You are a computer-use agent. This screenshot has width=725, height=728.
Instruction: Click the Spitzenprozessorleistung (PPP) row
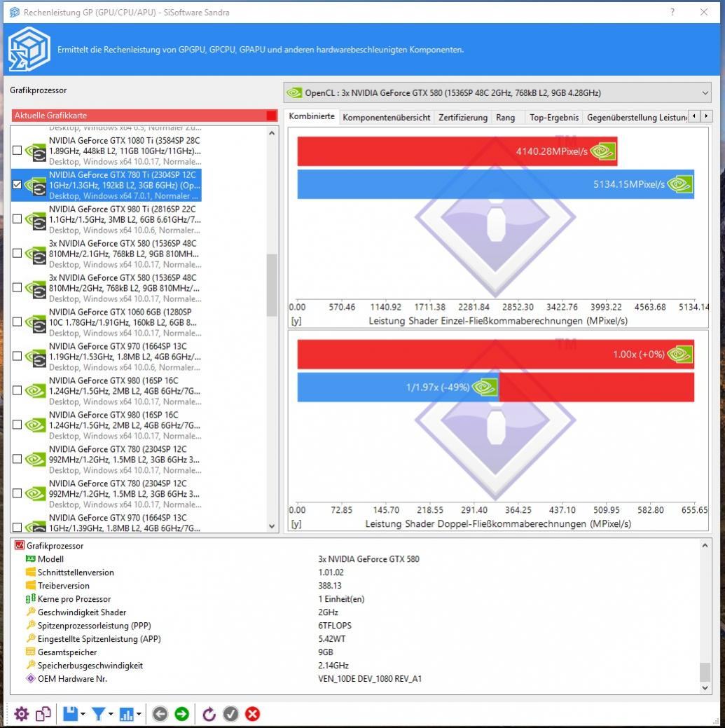[355, 626]
